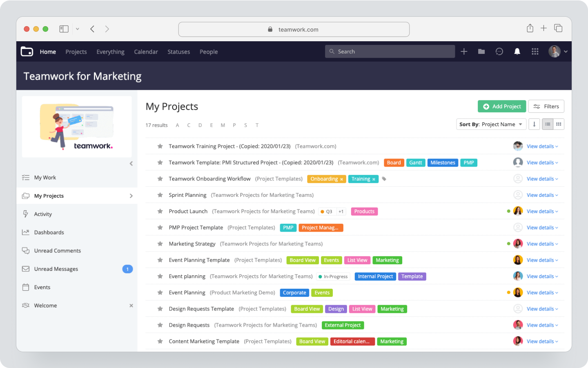The width and height of the screenshot is (588, 368).
Task: Open the notifications bell
Action: click(x=517, y=51)
